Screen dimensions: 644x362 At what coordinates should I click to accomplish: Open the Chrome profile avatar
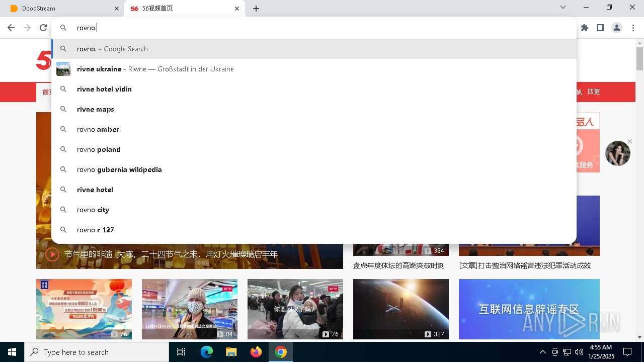(617, 28)
